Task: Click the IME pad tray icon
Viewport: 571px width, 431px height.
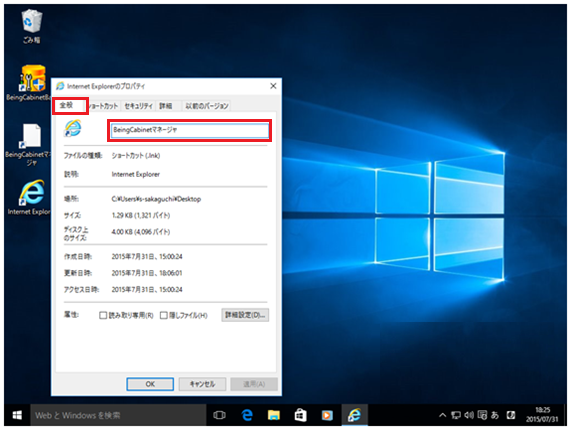Action: tap(511, 415)
